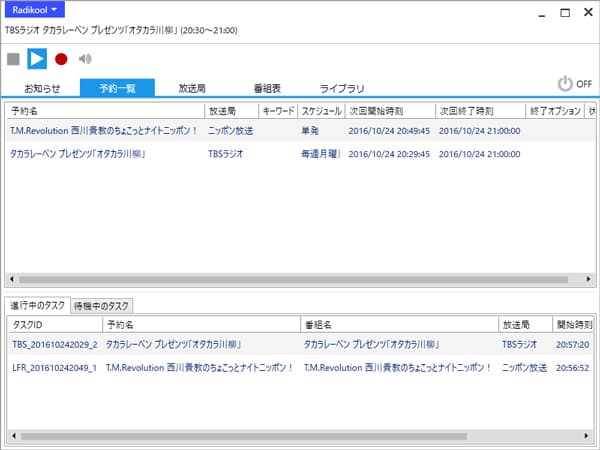Switch to the 待機中のタスク tab

click(x=101, y=305)
